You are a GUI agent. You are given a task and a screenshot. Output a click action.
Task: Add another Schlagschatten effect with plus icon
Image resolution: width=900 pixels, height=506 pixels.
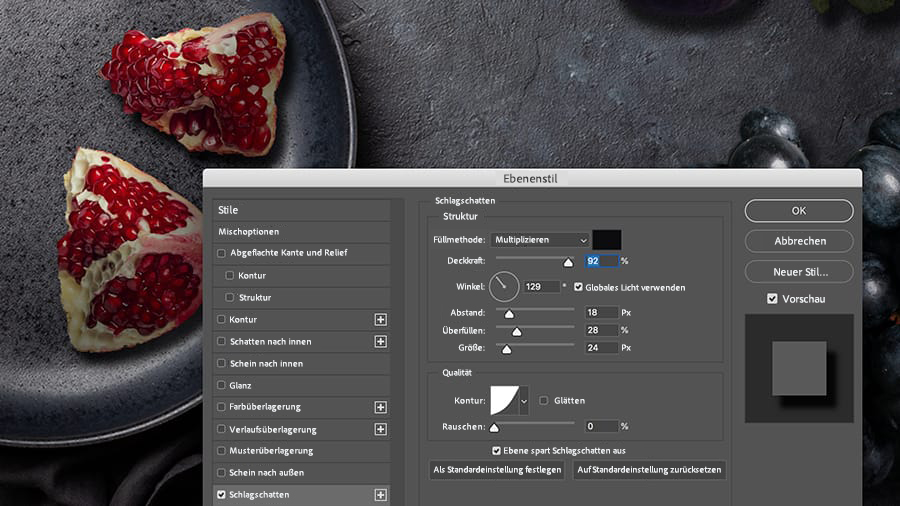coord(381,495)
